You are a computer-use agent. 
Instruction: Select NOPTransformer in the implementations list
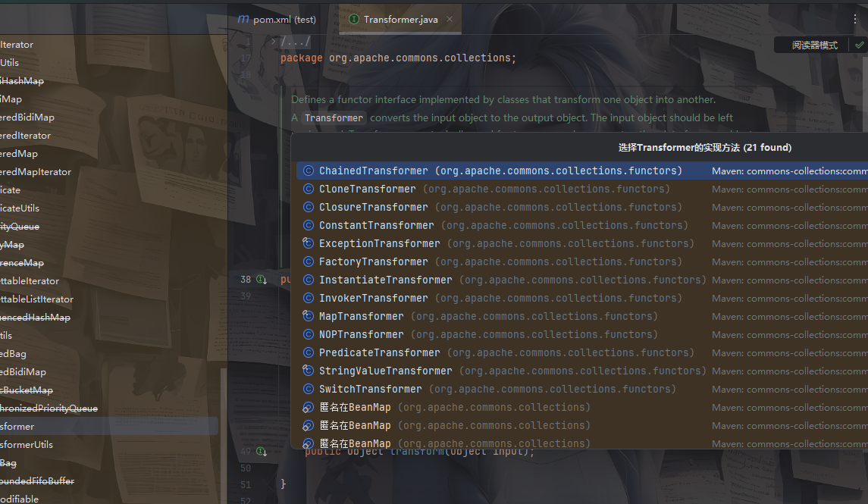point(582,335)
